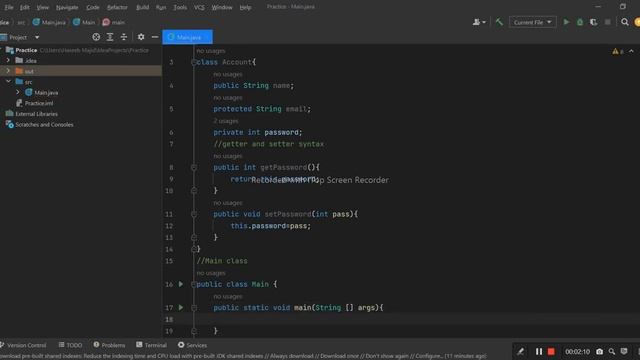Open the Run menu
This screenshot has height=360, width=640.
pos(161,7)
